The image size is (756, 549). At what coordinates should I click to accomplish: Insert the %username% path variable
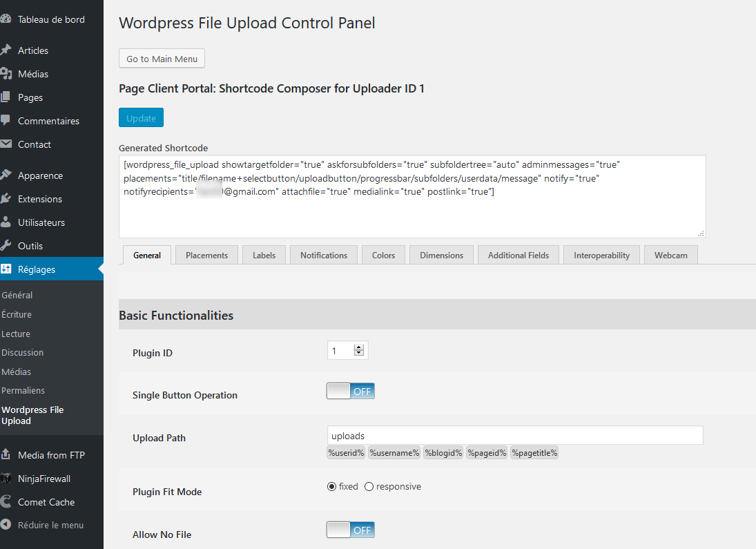394,452
